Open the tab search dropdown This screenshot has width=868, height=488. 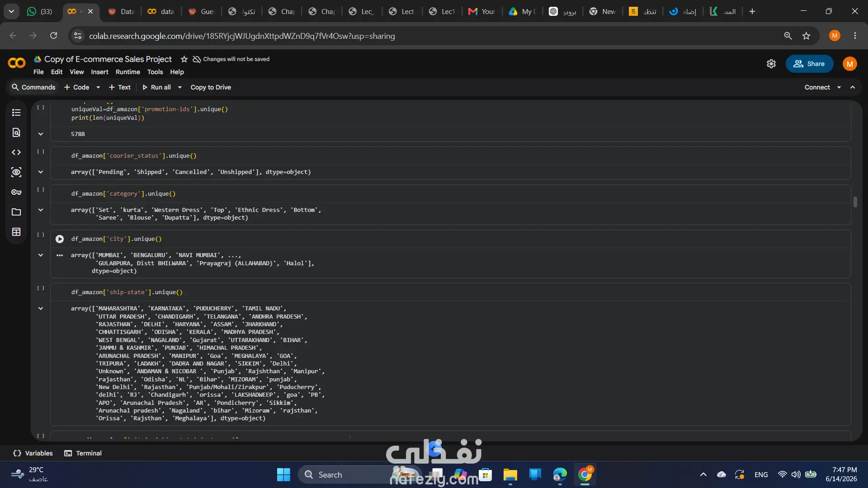[11, 11]
